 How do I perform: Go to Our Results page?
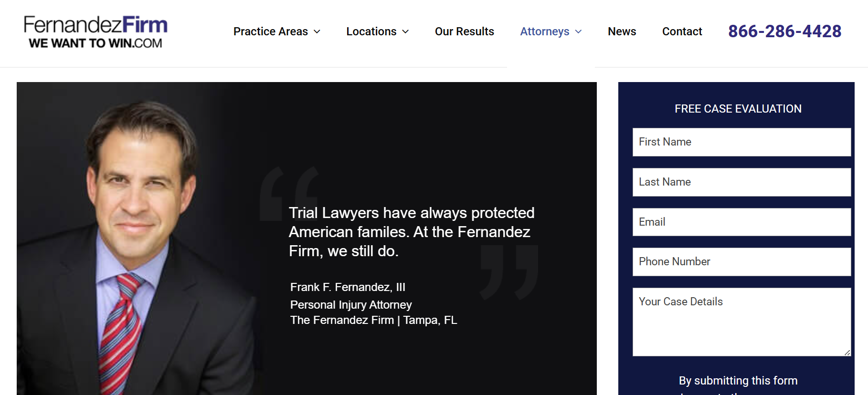coord(464,31)
